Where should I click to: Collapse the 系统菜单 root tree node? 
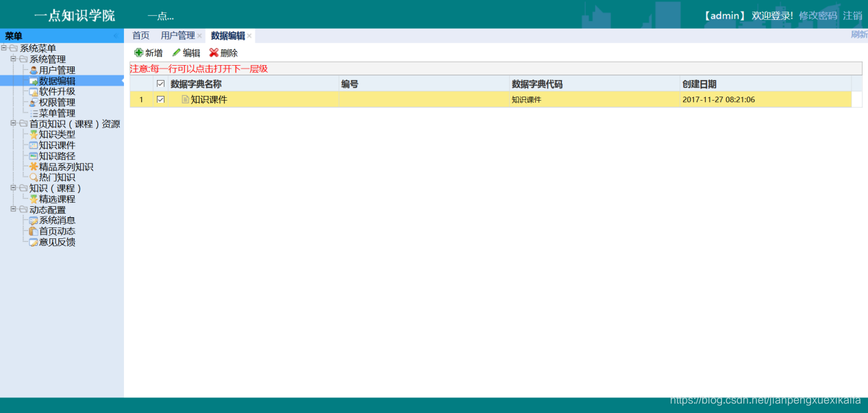pos(4,49)
